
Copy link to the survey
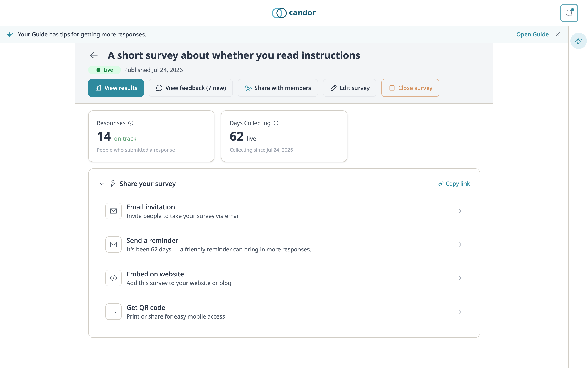tap(454, 184)
